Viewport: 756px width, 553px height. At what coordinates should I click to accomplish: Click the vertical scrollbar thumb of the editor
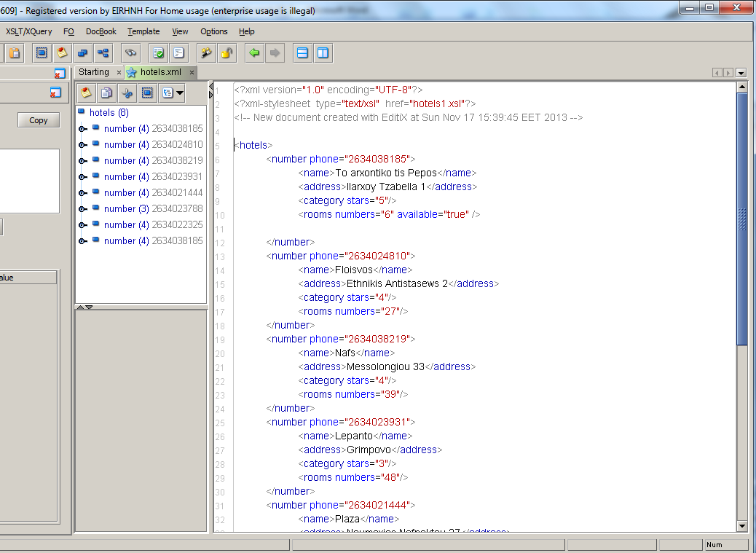[x=742, y=219]
